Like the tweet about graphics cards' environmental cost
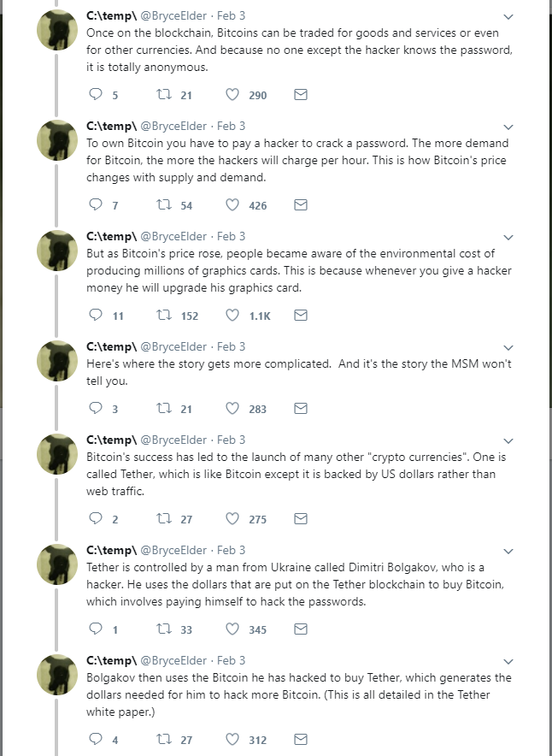 point(232,316)
